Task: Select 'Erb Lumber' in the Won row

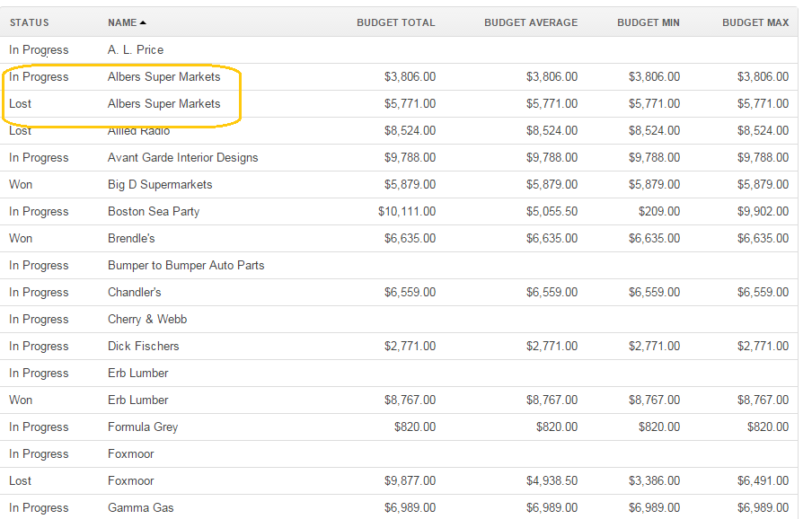Action: click(x=137, y=400)
